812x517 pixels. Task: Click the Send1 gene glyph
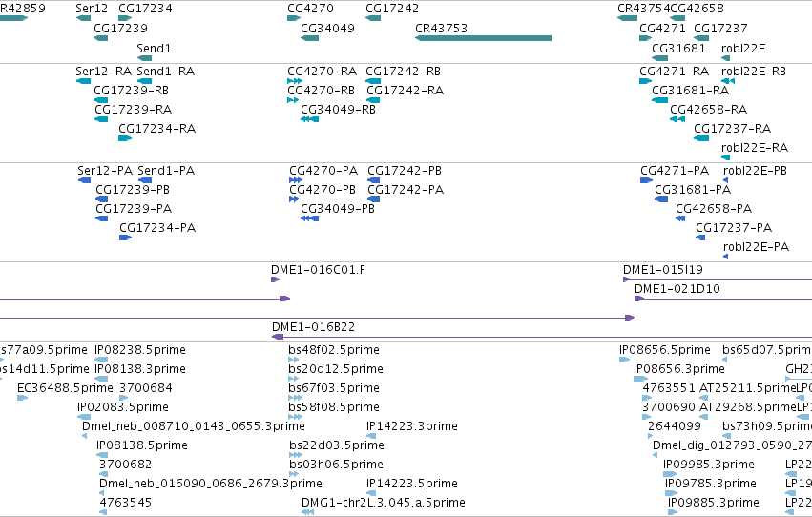coord(144,58)
